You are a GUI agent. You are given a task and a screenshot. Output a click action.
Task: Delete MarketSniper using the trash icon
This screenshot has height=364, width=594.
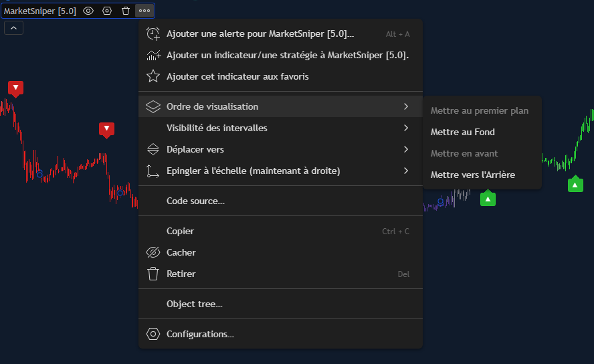point(126,11)
